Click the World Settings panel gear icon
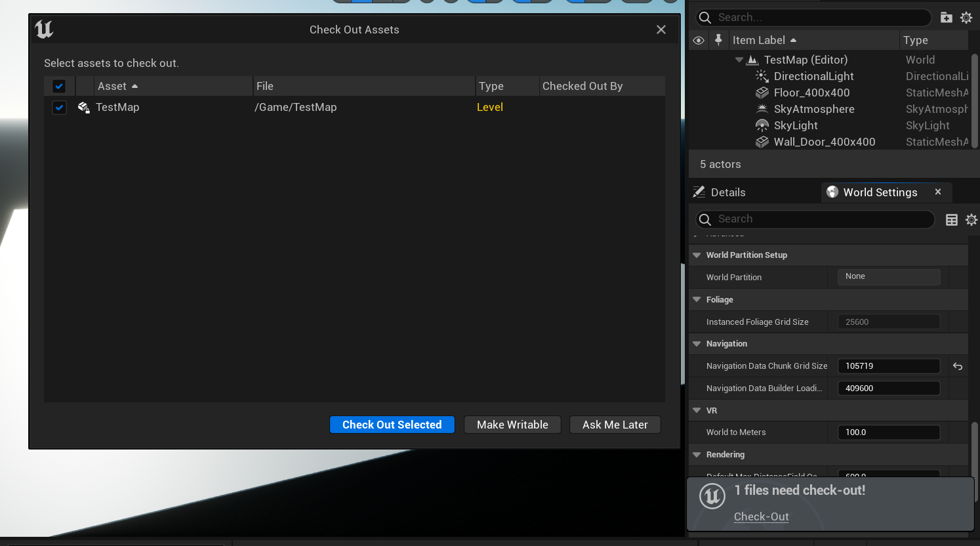980x546 pixels. 971,220
